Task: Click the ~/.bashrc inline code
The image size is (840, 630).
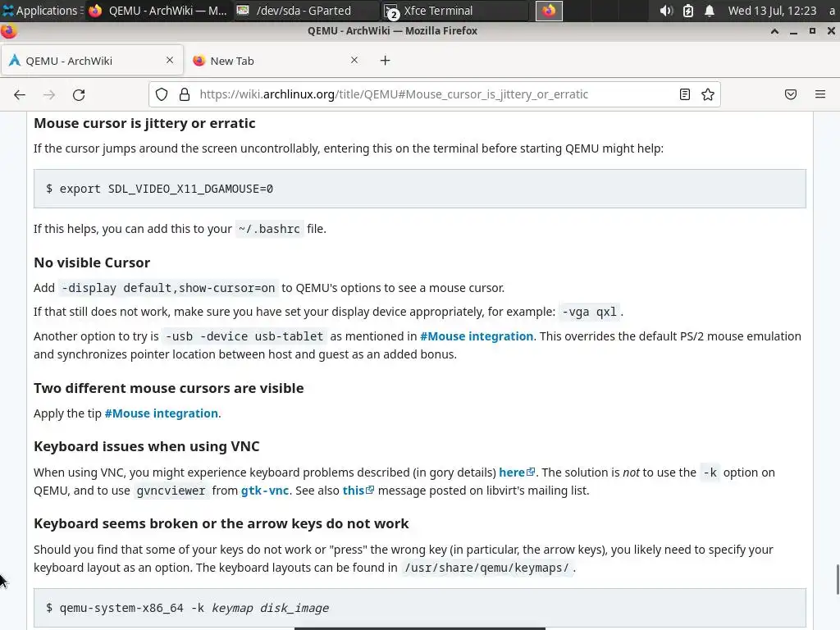Action: pyautogui.click(x=269, y=229)
